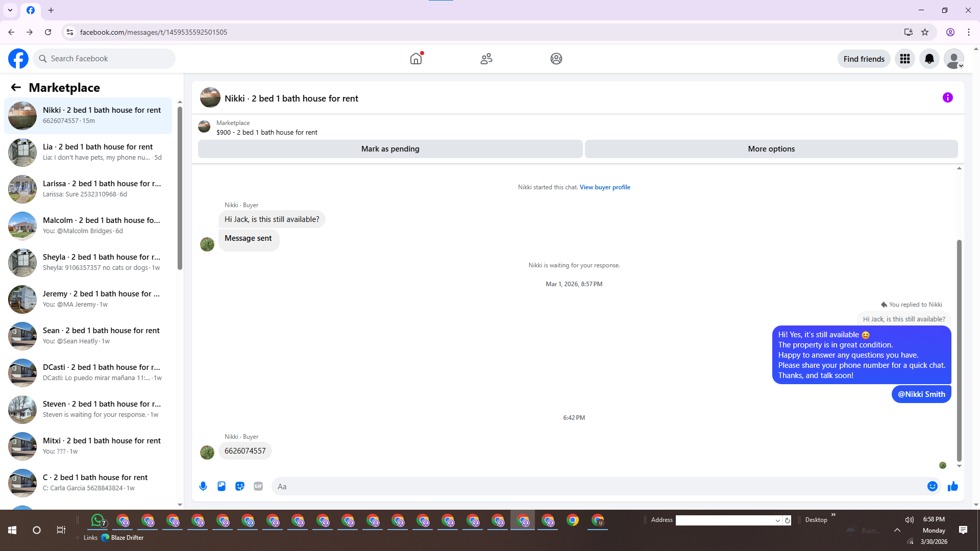The width and height of the screenshot is (980, 551).
Task: Open the Facebook notifications bell
Action: [x=929, y=59]
